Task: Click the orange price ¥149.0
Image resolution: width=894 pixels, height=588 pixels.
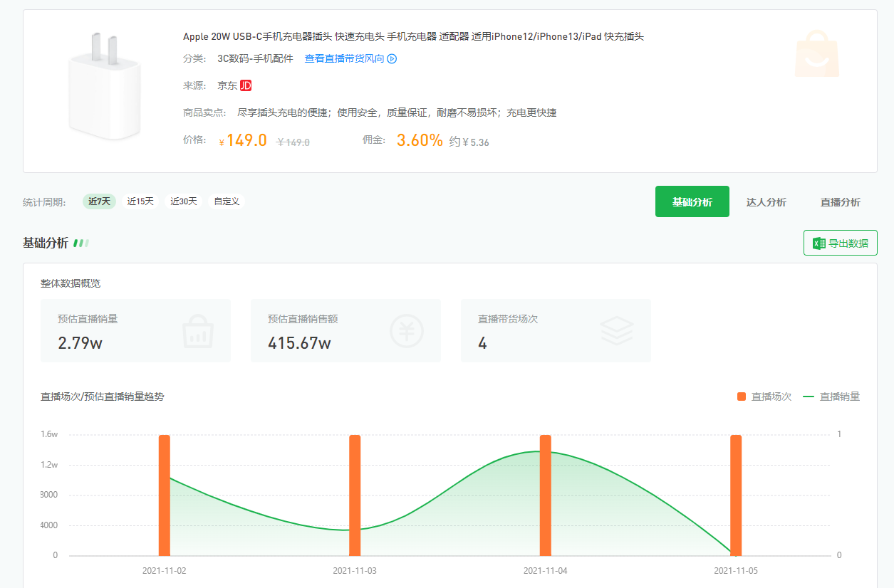Action: point(243,141)
